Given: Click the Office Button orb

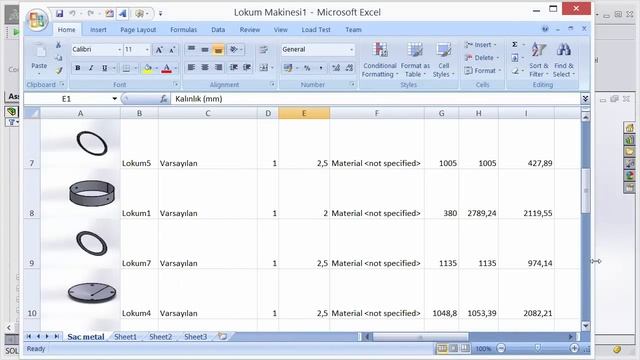Looking at the screenshot, I should tap(37, 20).
